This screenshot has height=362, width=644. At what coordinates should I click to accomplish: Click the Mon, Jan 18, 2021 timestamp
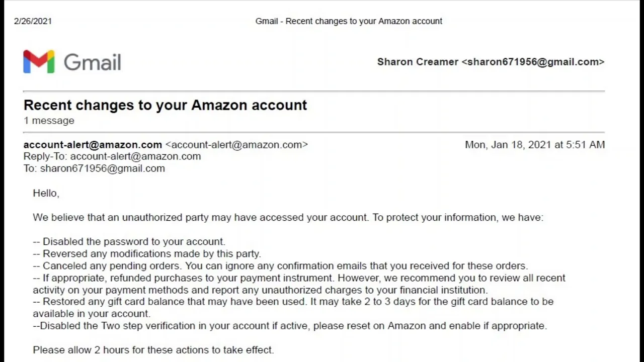(x=535, y=145)
